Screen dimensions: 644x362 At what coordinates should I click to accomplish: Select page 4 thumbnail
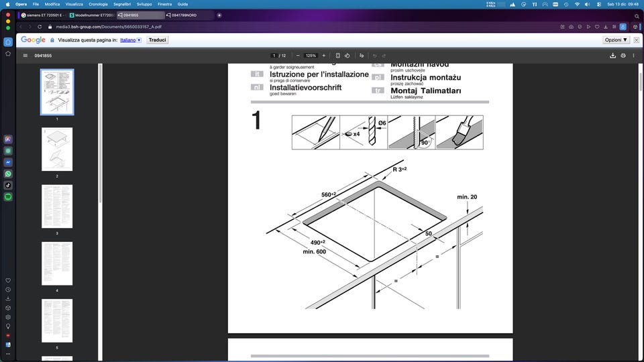[57, 263]
